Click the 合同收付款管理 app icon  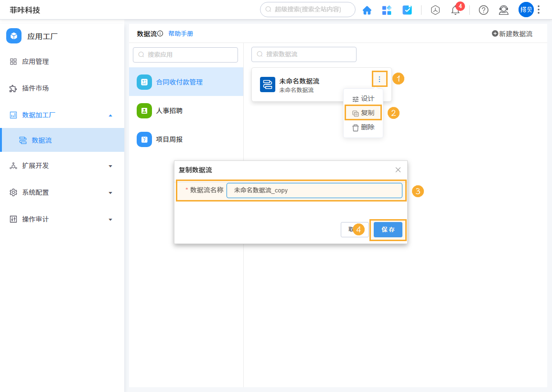click(x=144, y=82)
